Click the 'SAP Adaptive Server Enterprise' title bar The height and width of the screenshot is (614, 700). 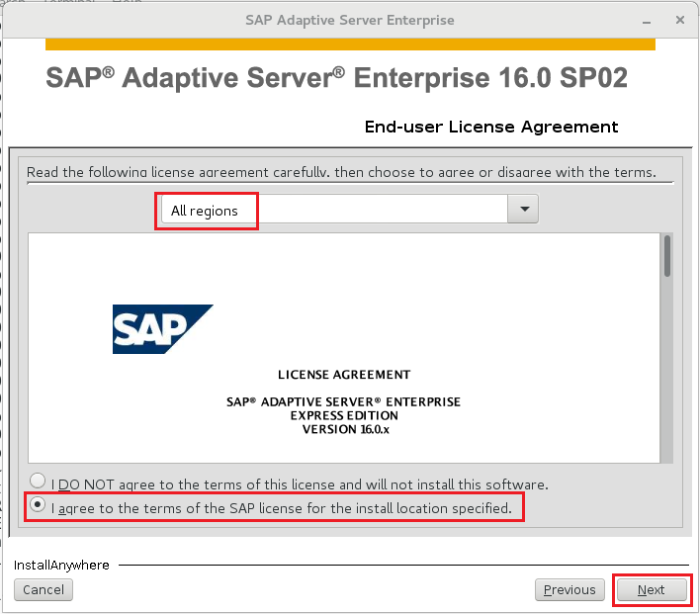[x=350, y=21]
